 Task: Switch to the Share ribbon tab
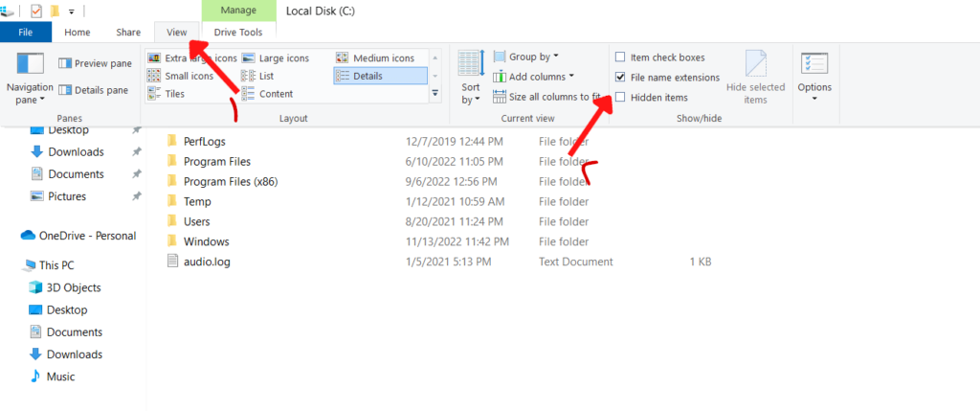[128, 33]
